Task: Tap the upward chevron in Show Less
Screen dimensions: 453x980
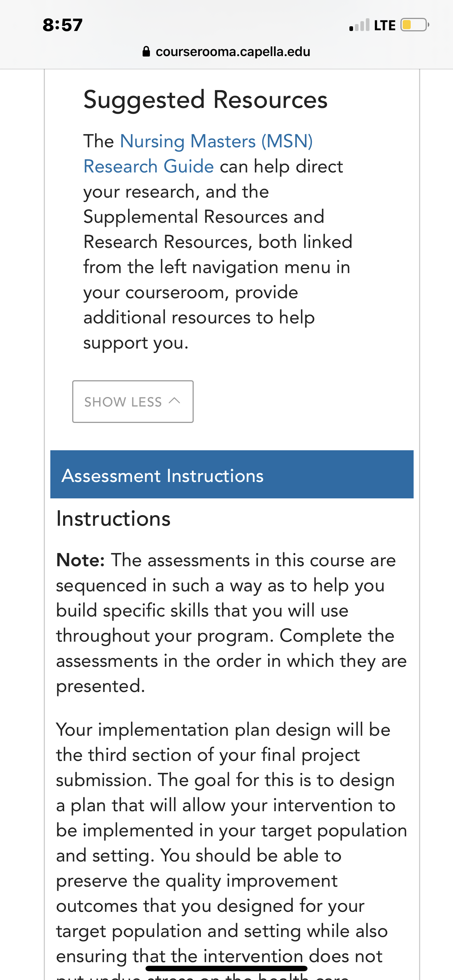Action: click(174, 401)
